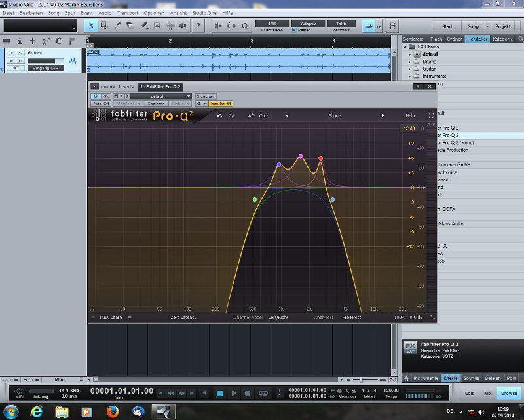Toggle the Loop transport button
Viewport: 524px width, 420px height.
point(263,393)
